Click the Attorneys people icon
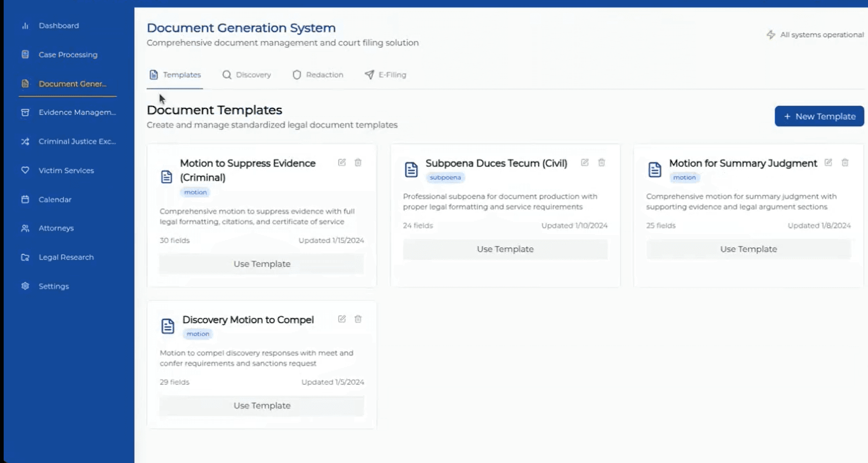 (25, 228)
